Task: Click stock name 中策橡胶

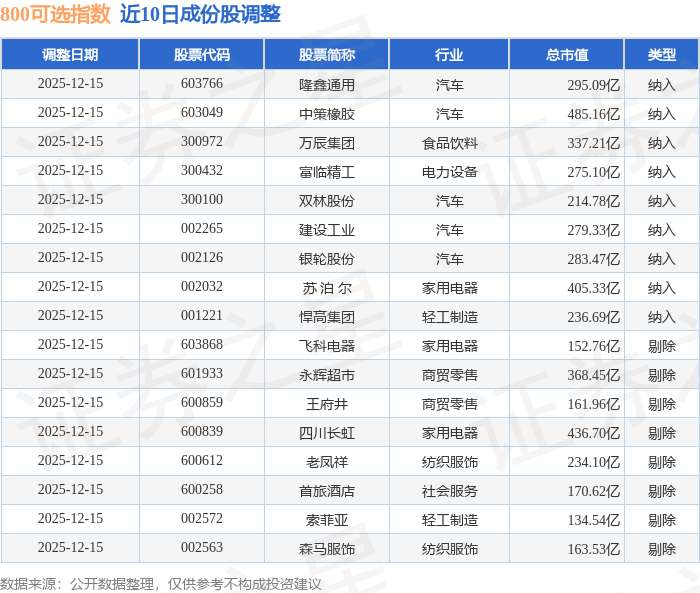Action: click(x=327, y=114)
